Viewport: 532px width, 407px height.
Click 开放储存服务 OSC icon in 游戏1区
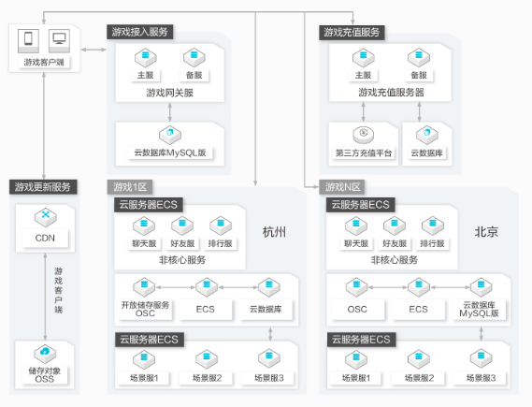(144, 287)
